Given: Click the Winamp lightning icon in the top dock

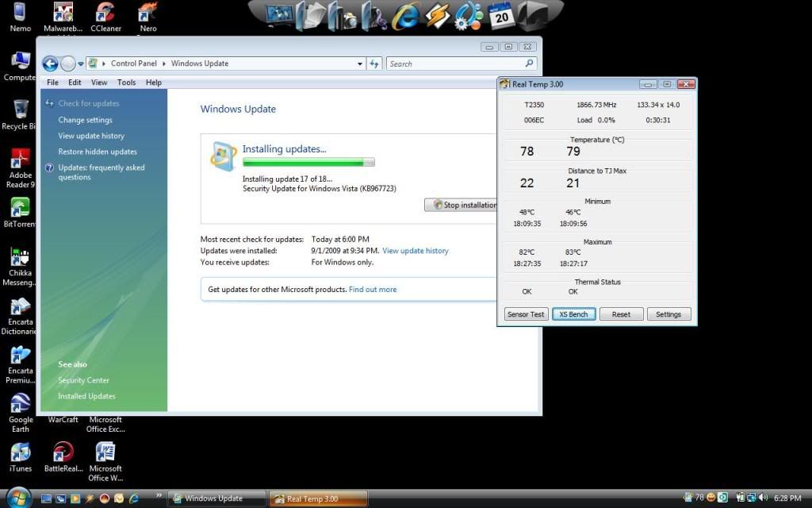Looking at the screenshot, I should (x=437, y=16).
